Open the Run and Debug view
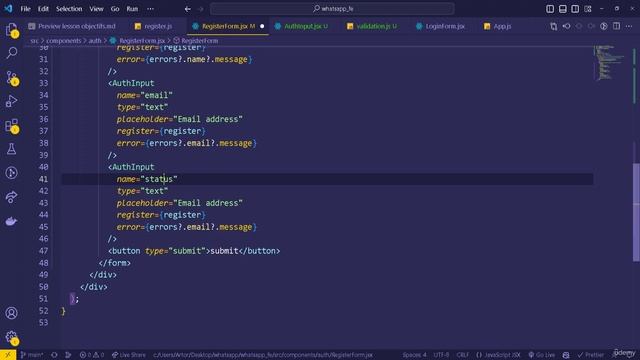The height and width of the screenshot is (360, 640). pos(11,101)
